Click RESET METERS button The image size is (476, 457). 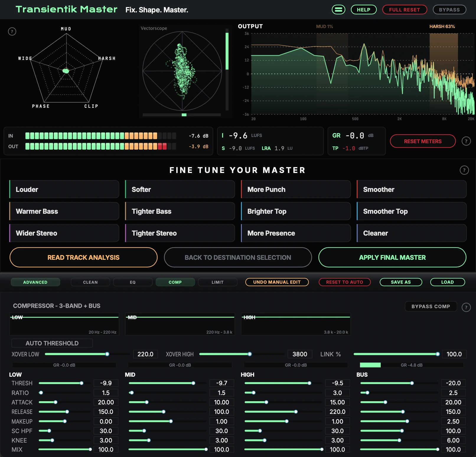423,141
